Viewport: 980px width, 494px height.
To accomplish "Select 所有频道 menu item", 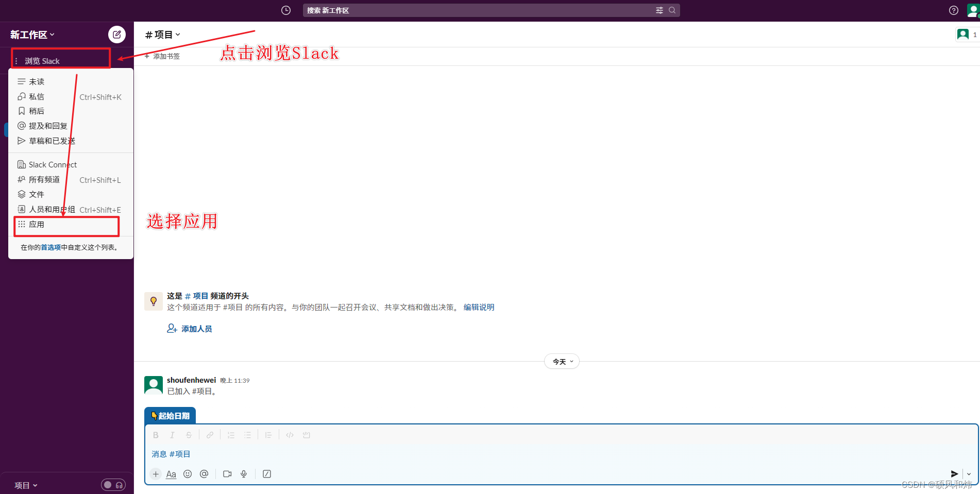I will 71,179.
